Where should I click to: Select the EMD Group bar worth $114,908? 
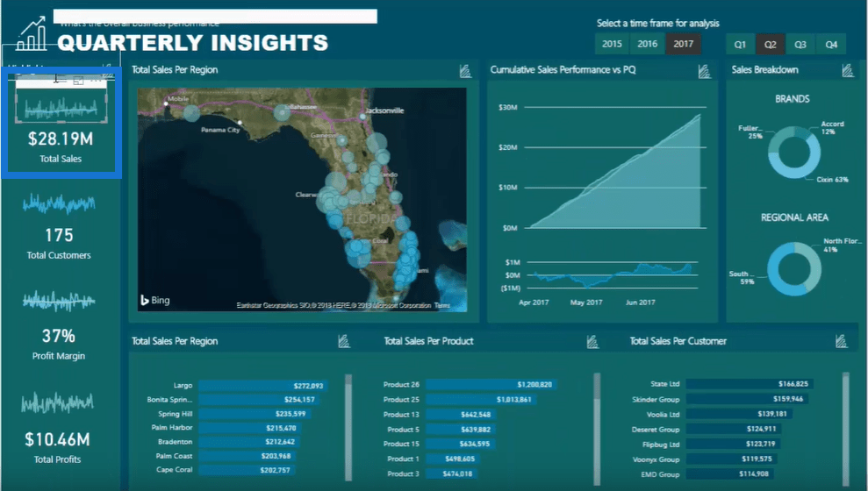[729, 473]
